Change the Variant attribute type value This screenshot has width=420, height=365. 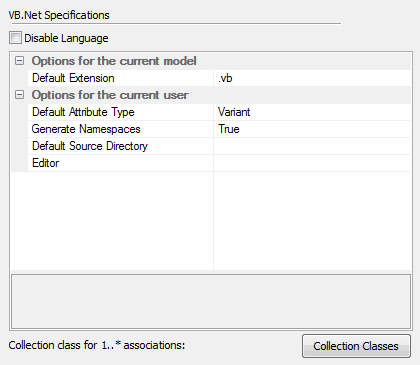(312, 112)
